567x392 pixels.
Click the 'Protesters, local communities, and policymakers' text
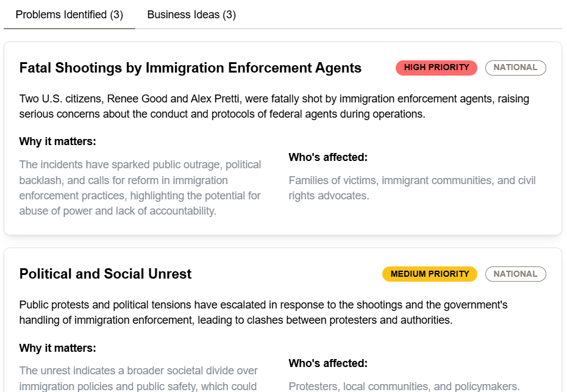click(x=404, y=386)
